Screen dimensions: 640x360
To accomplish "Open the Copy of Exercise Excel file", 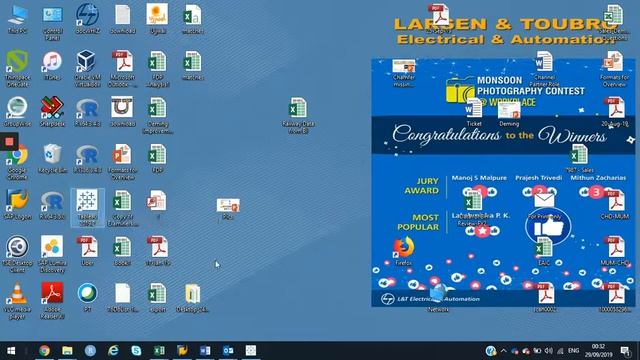I will point(122,208).
